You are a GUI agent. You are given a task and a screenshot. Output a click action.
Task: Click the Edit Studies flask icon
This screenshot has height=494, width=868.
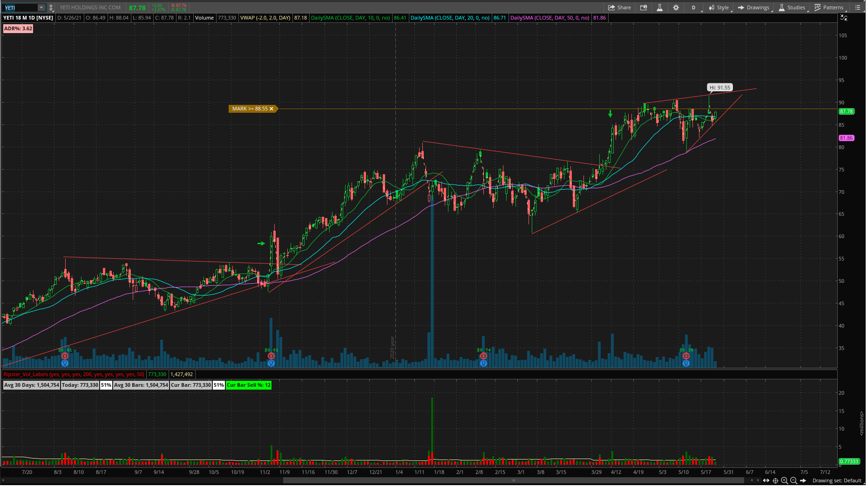click(x=659, y=7)
